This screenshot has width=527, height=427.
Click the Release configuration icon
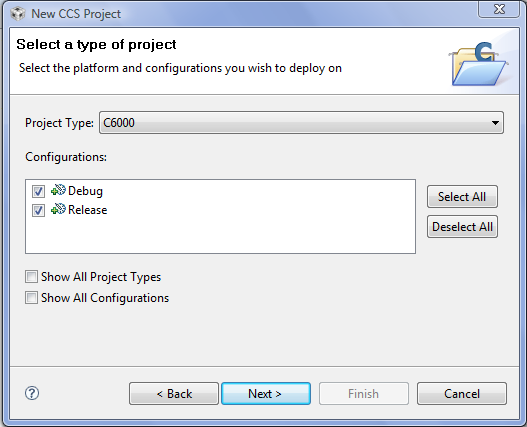[58, 209]
